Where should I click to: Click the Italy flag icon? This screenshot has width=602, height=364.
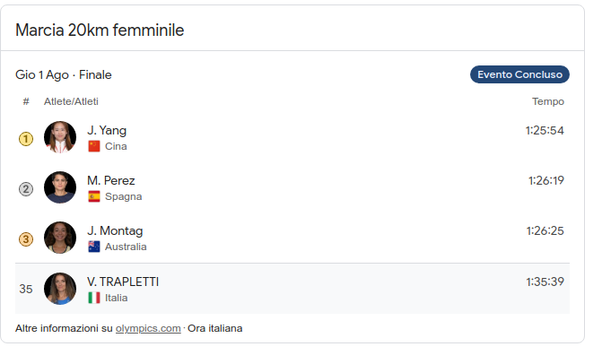[x=94, y=298]
